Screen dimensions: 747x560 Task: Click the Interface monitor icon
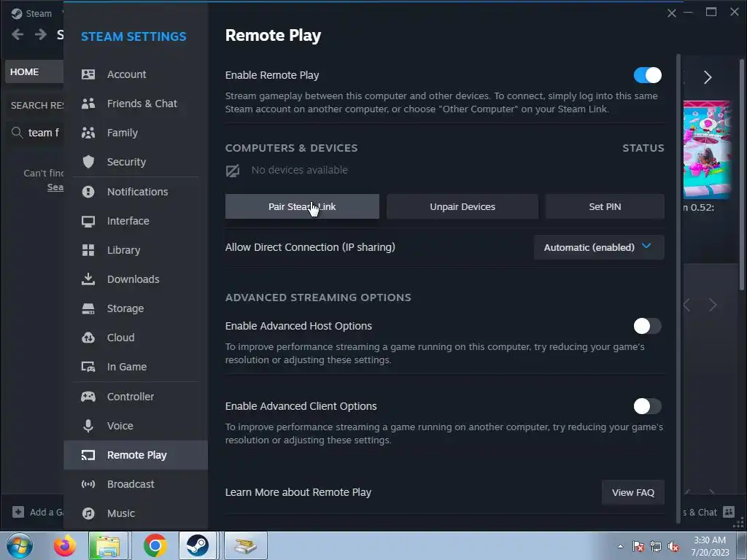coord(88,221)
